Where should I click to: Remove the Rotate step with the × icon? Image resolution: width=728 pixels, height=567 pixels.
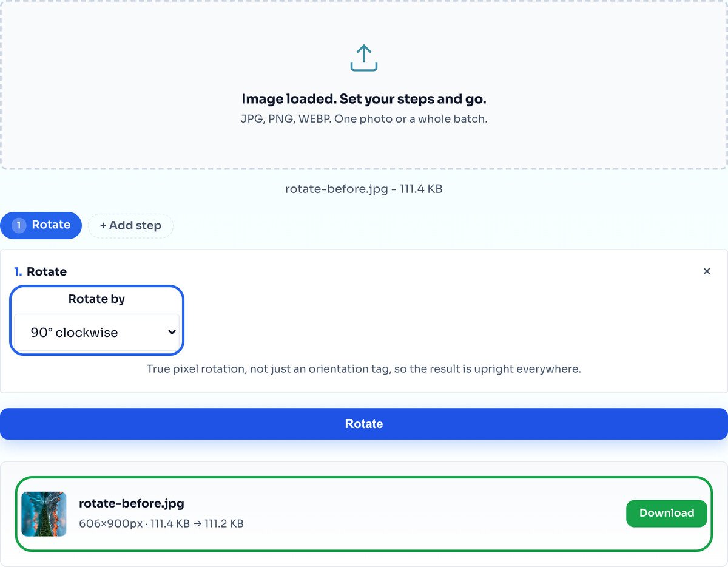[707, 271]
